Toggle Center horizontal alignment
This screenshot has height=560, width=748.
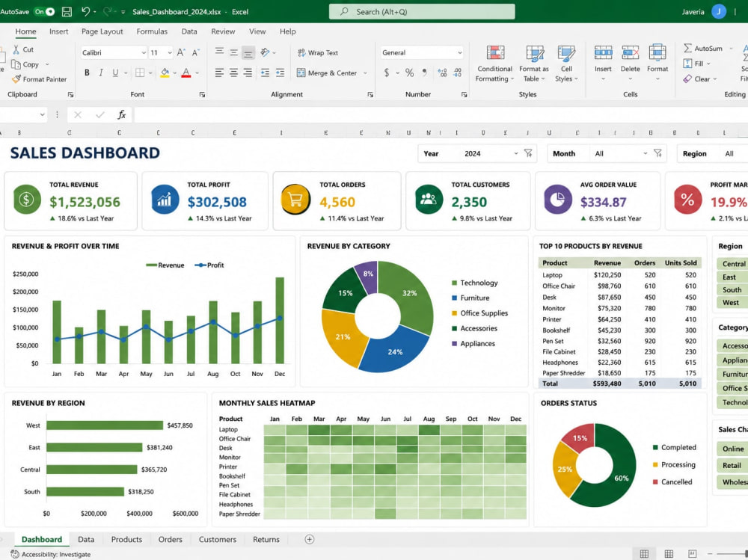233,73
